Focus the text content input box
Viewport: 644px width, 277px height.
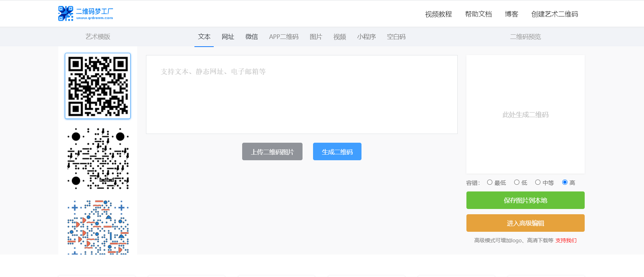(x=302, y=94)
